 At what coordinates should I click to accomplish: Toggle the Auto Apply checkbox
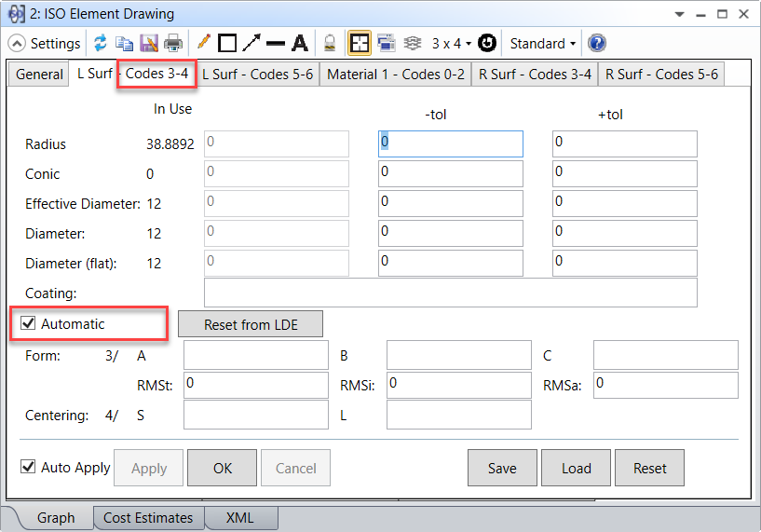[28, 468]
